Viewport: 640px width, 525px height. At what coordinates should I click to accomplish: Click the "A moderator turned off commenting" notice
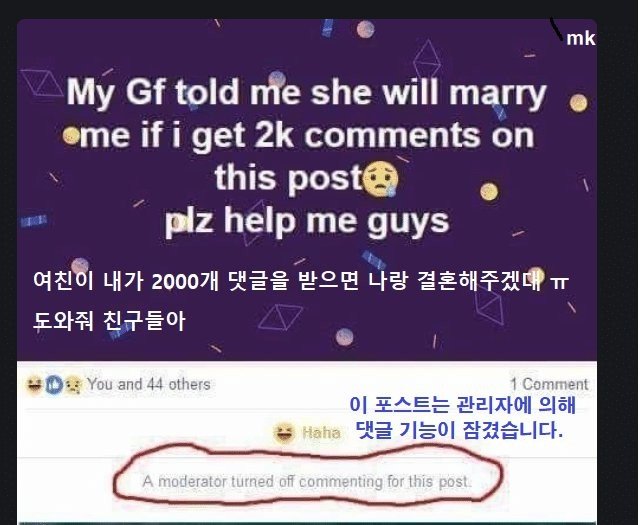[x=307, y=481]
